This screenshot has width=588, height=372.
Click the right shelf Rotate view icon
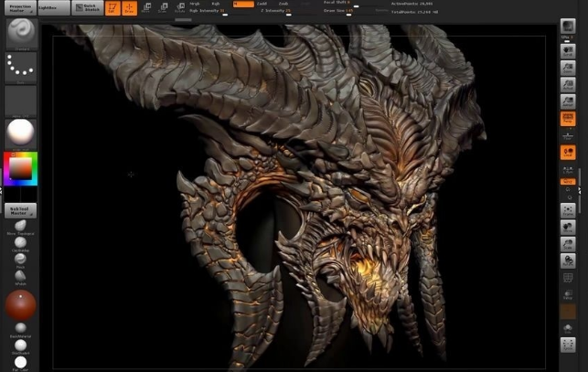568,261
